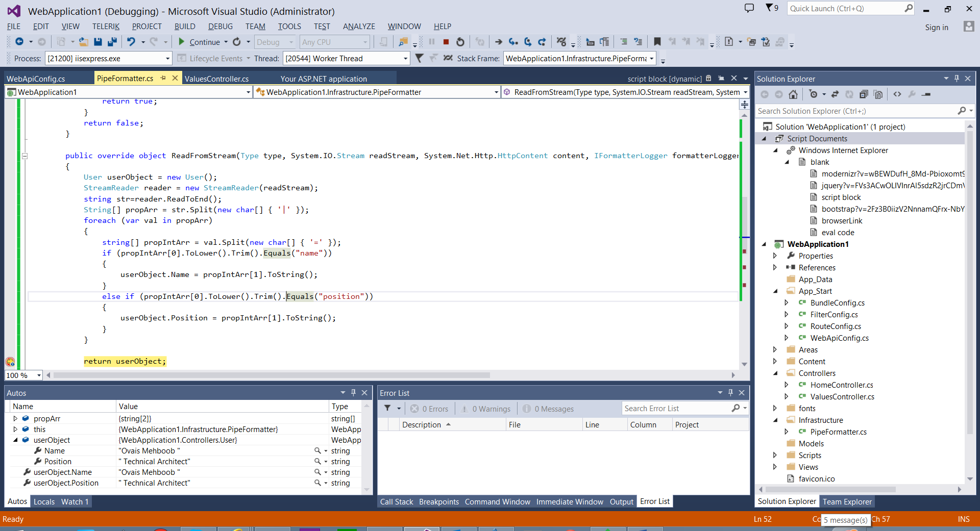
Task: Click the editor horizontal scrollbar thumb
Action: pyautogui.click(x=272, y=375)
